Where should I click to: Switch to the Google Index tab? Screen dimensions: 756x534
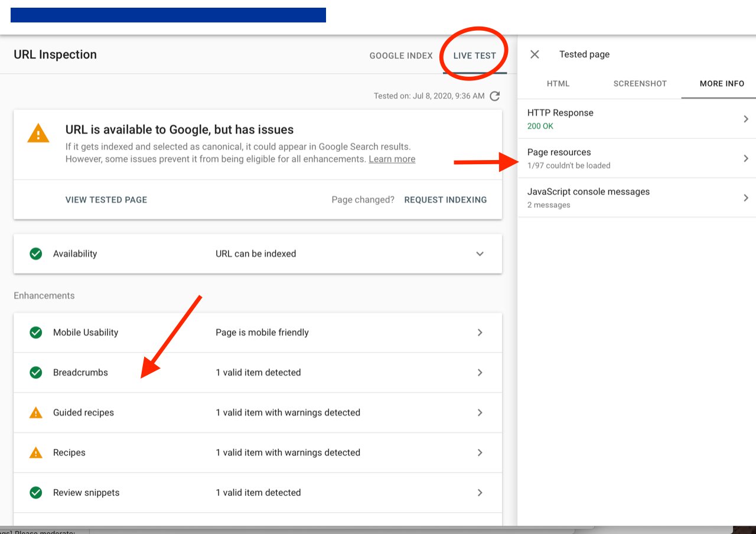click(x=401, y=56)
